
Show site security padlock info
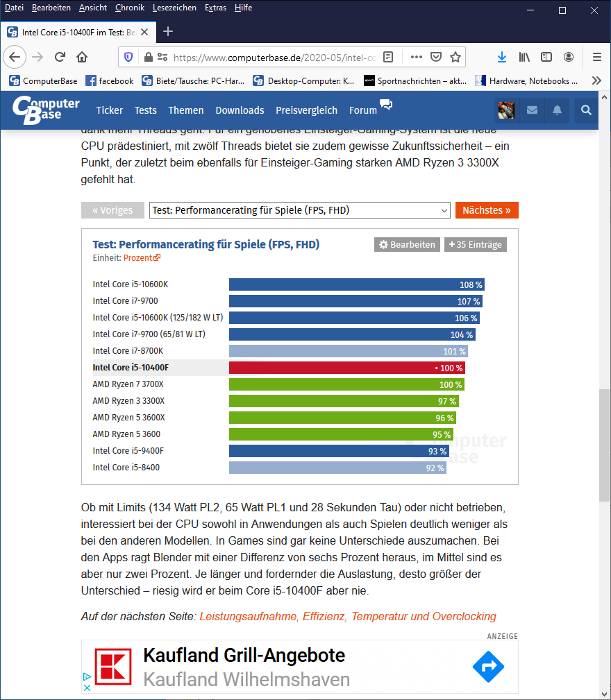click(149, 57)
